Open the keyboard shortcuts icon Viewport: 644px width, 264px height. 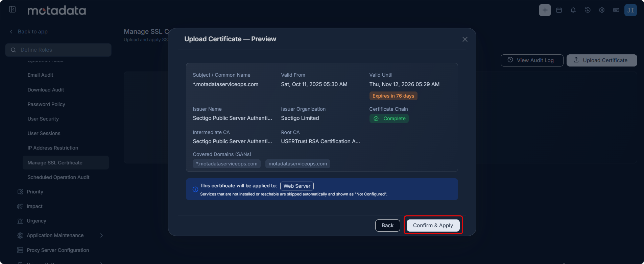click(x=616, y=10)
